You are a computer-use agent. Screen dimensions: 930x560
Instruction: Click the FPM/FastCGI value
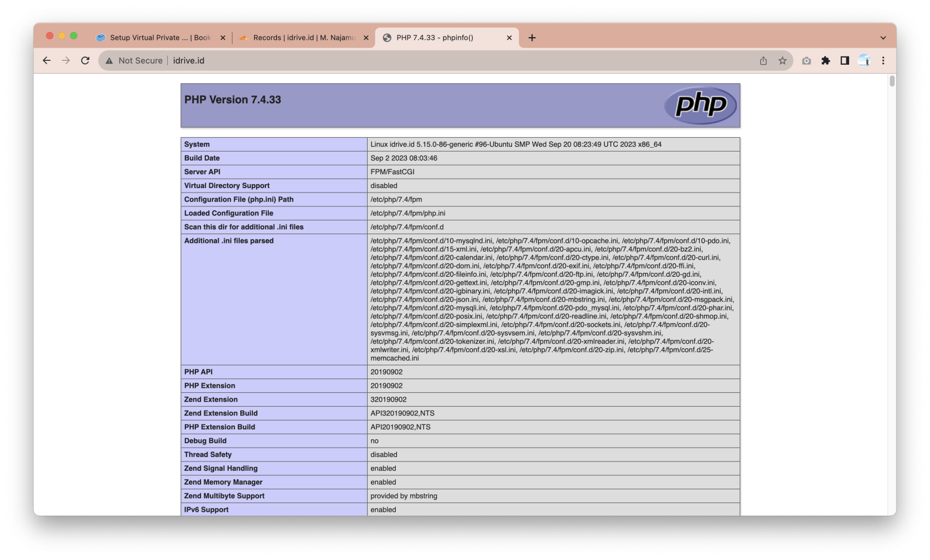pos(392,172)
